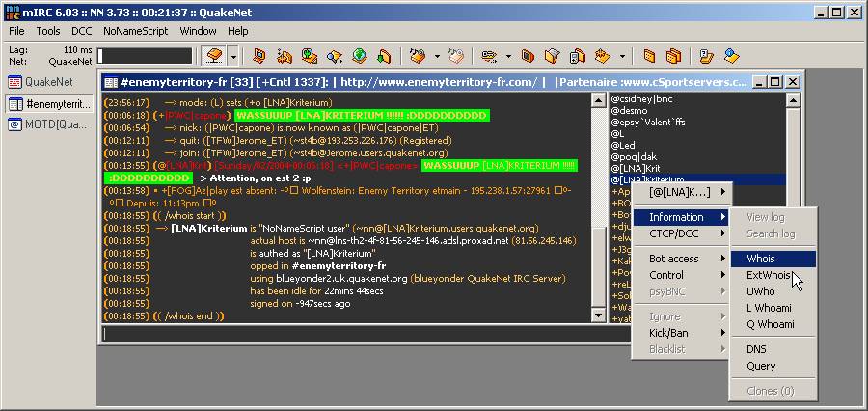Click the single orange address book icon
The height and width of the screenshot is (411, 868).
(649, 56)
